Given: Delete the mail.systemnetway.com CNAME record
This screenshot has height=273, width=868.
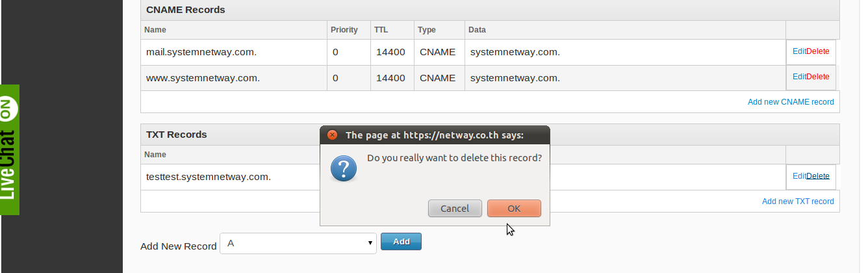Looking at the screenshot, I should (x=818, y=51).
